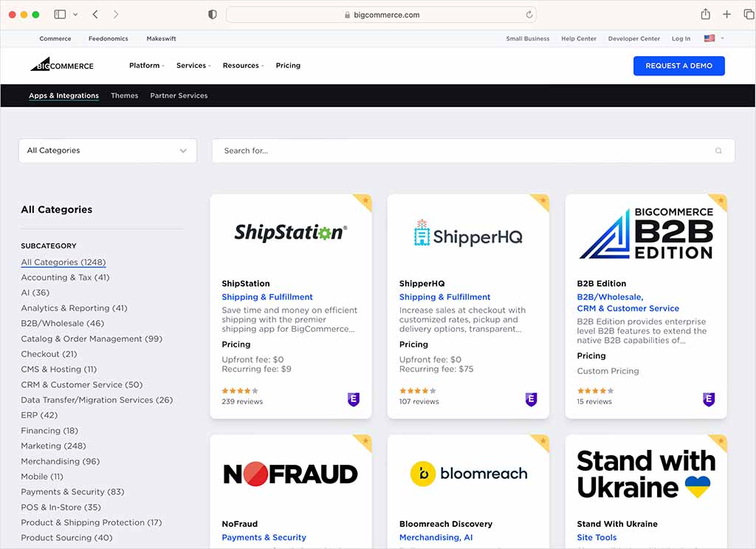Click the Request a Demo button
This screenshot has height=549, width=756.
tap(678, 66)
